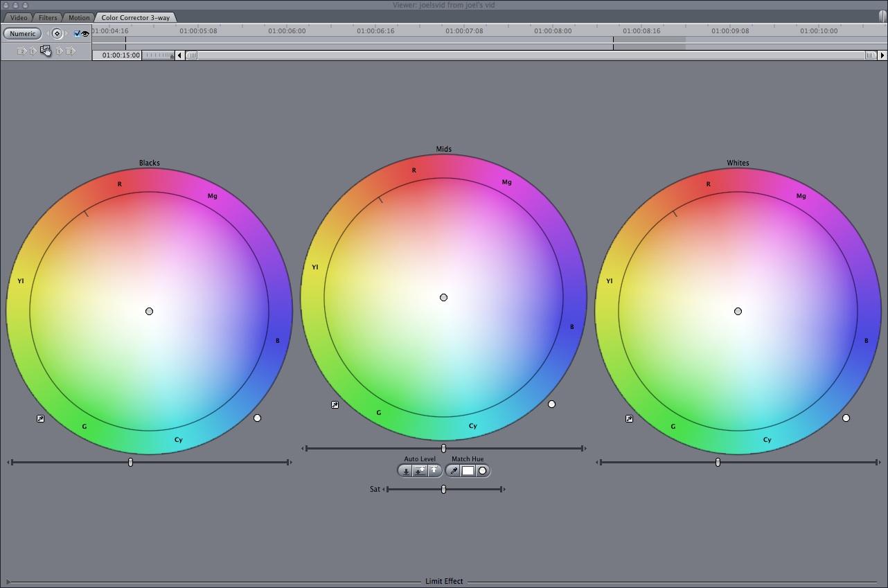888x588 pixels.
Task: Click the drag filter hand icon
Action: point(46,50)
